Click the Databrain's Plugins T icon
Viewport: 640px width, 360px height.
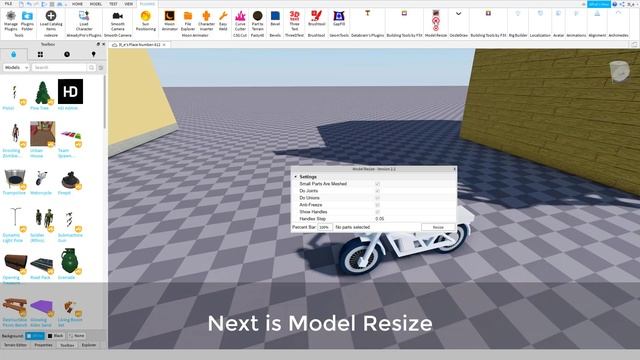[367, 13]
